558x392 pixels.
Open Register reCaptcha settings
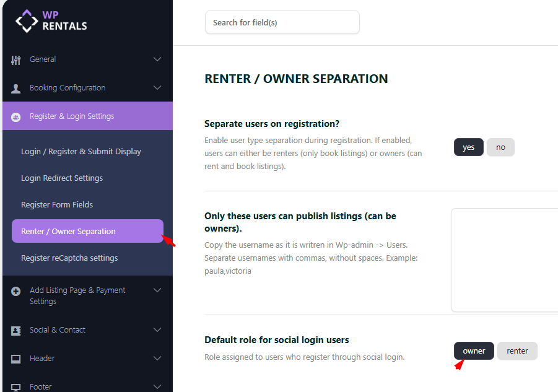coord(69,258)
